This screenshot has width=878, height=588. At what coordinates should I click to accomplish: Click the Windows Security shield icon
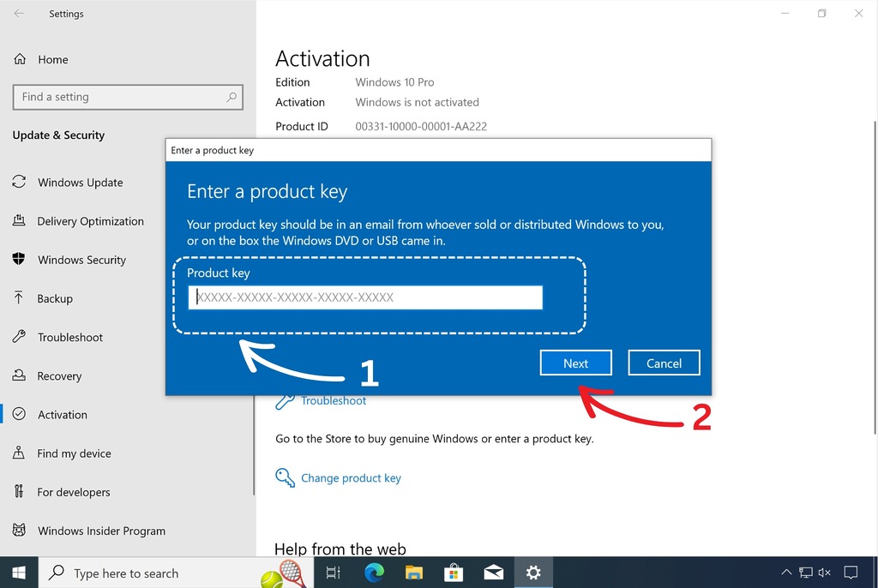[x=19, y=259]
